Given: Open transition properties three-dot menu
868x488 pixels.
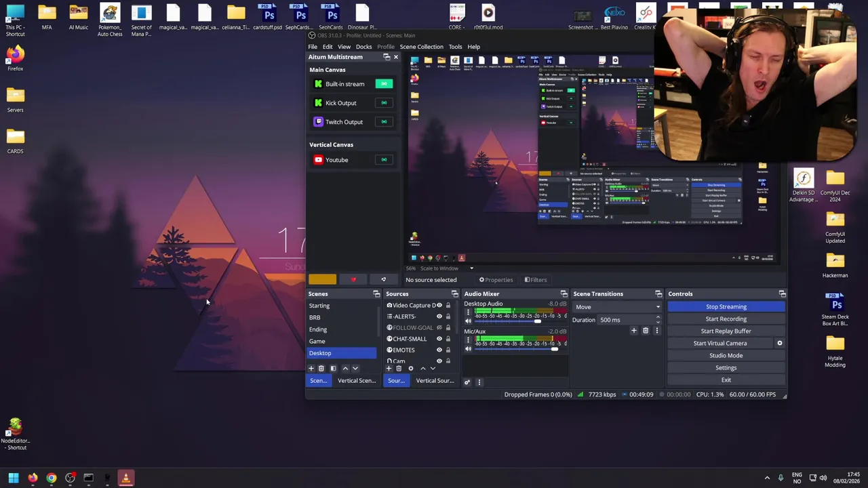Looking at the screenshot, I should 656,331.
